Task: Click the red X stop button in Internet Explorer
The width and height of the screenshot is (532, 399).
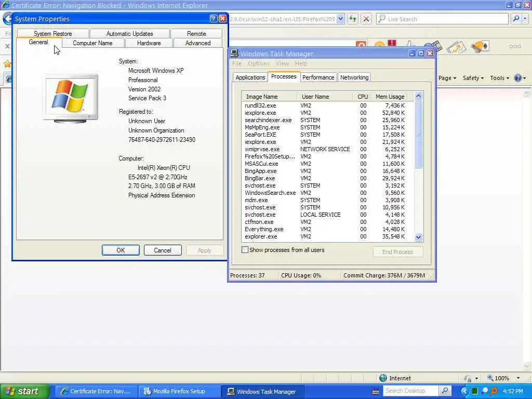Action: [366, 19]
